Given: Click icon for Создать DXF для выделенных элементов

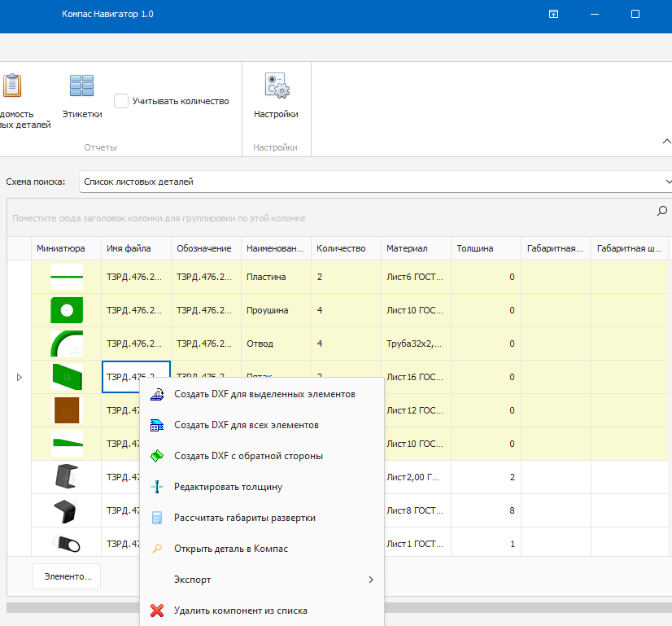Looking at the screenshot, I should tap(158, 394).
